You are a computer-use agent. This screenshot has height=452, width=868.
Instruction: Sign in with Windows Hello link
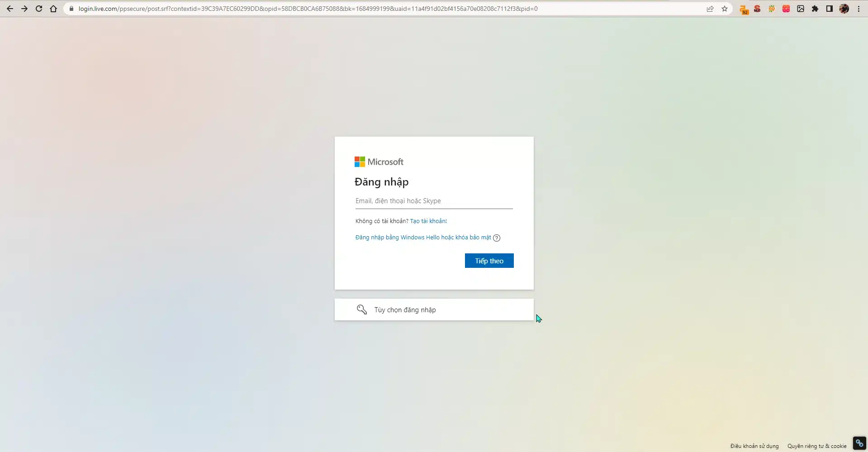pyautogui.click(x=423, y=237)
